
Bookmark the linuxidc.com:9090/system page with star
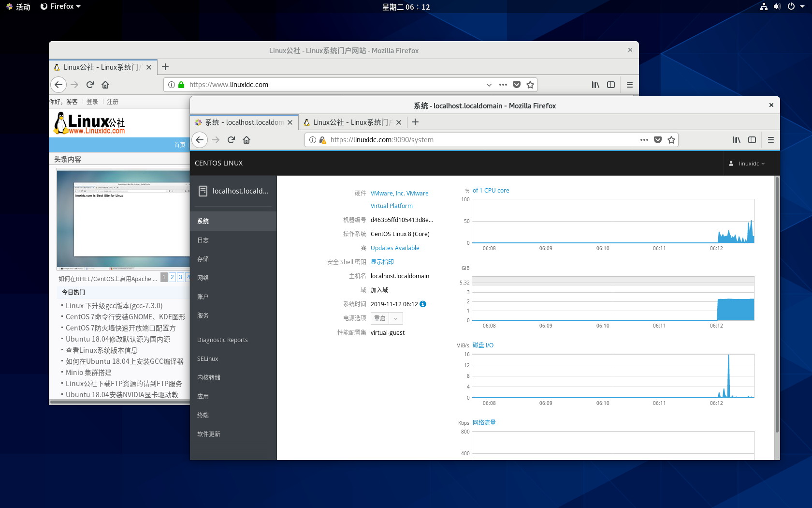point(671,140)
